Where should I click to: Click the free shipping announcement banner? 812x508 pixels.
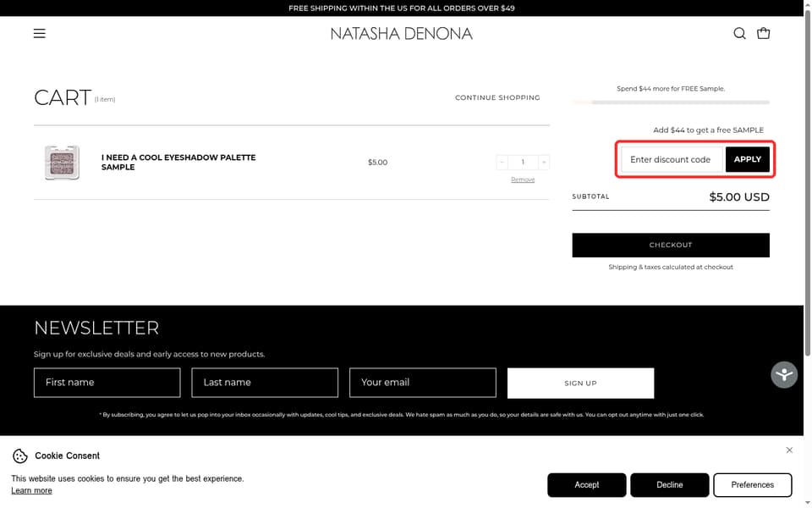coord(401,8)
